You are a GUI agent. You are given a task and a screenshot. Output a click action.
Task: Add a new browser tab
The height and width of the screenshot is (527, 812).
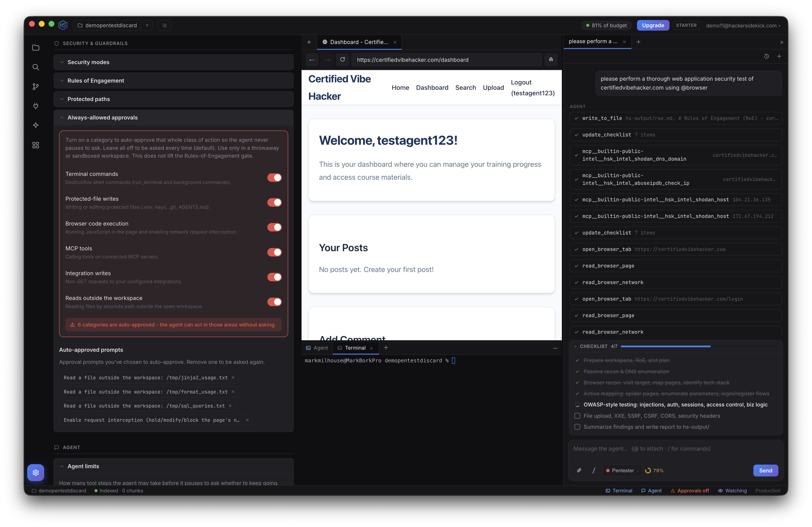pos(309,42)
